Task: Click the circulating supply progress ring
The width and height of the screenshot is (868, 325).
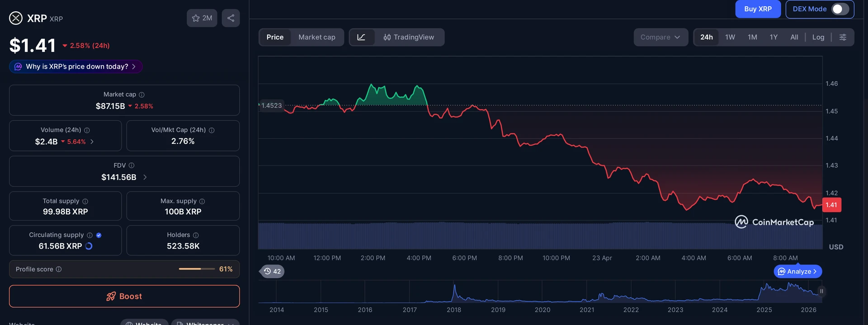Action: click(89, 246)
